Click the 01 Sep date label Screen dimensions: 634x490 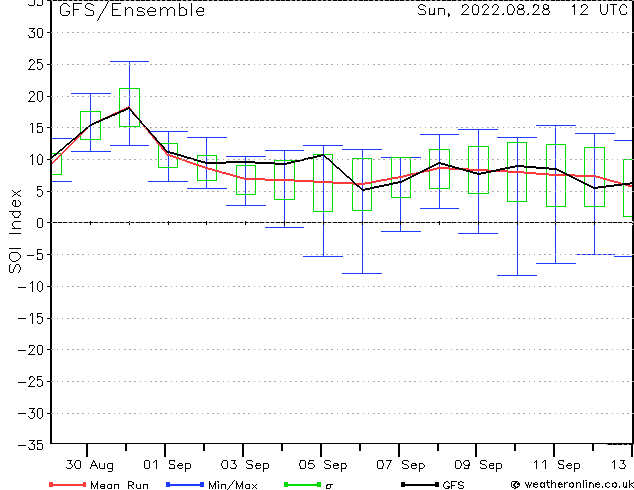pos(167,465)
